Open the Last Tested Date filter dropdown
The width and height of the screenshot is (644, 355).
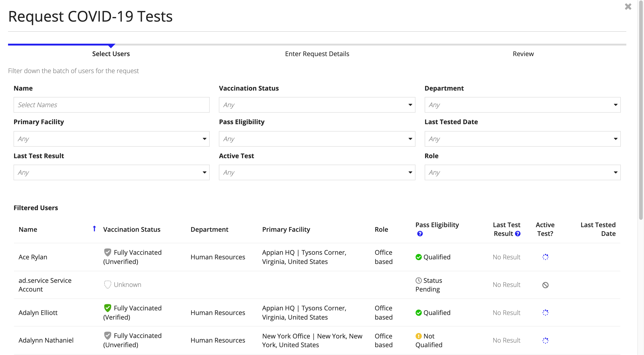tap(522, 139)
